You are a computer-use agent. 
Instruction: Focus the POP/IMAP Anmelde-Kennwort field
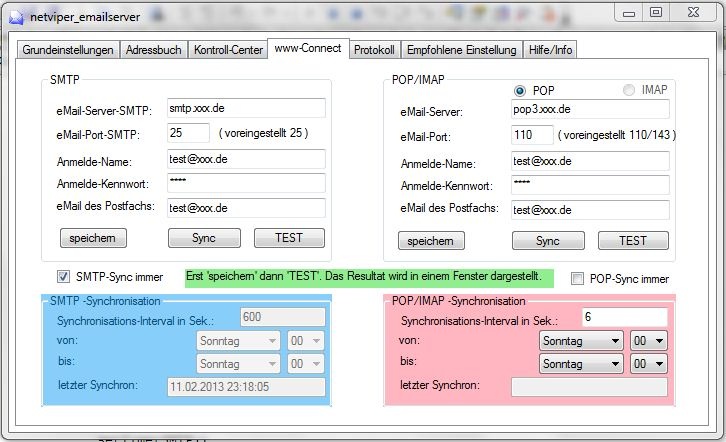[590, 185]
